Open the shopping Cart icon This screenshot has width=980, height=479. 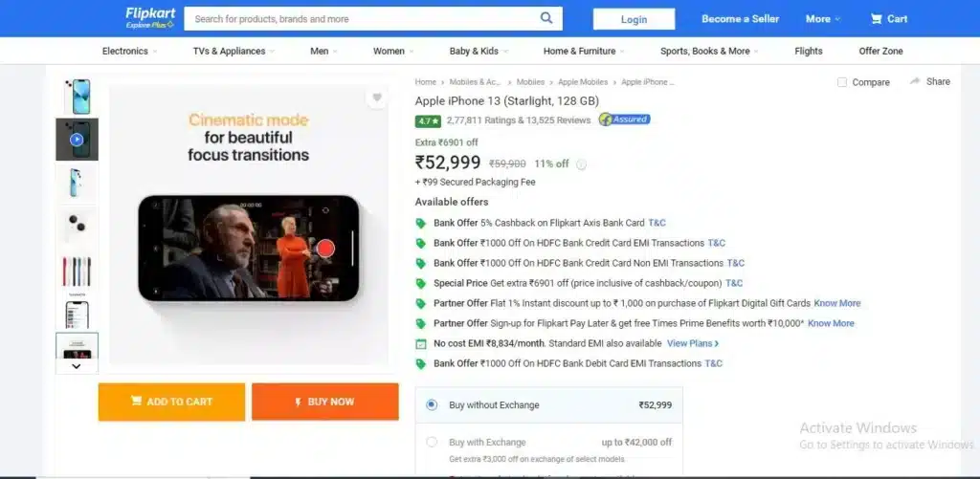tap(877, 19)
